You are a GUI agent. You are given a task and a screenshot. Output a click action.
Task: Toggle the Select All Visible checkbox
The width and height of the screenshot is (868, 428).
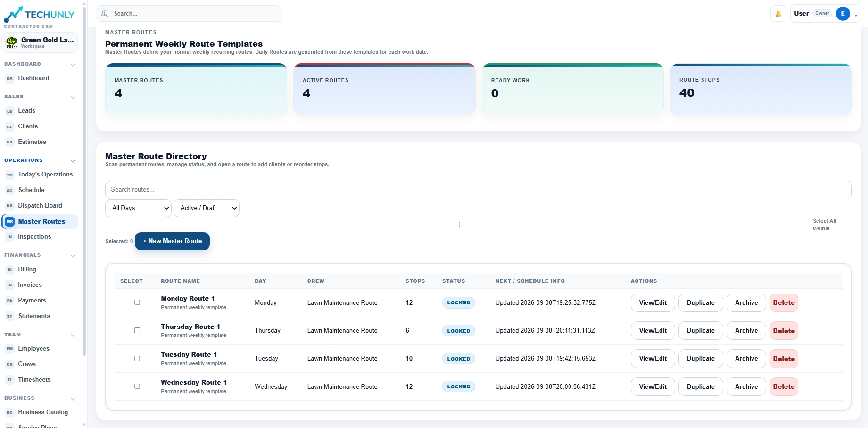coord(457,225)
